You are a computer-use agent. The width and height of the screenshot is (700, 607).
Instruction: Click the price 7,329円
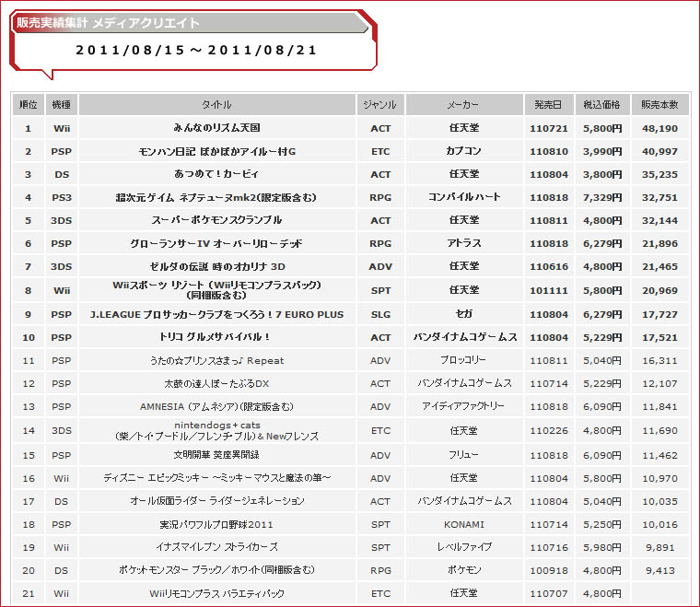click(x=602, y=198)
